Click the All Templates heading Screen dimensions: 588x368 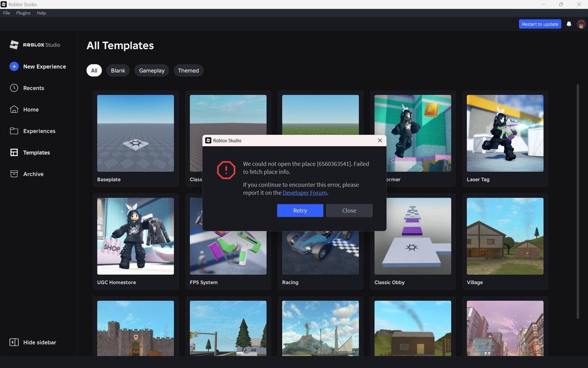click(120, 46)
